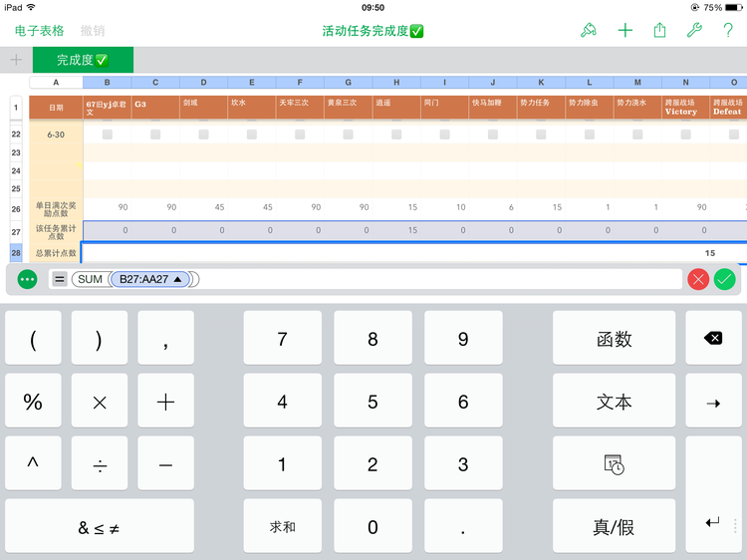
Task: Toggle checkbox in row 6-30 column B
Action: (x=108, y=135)
